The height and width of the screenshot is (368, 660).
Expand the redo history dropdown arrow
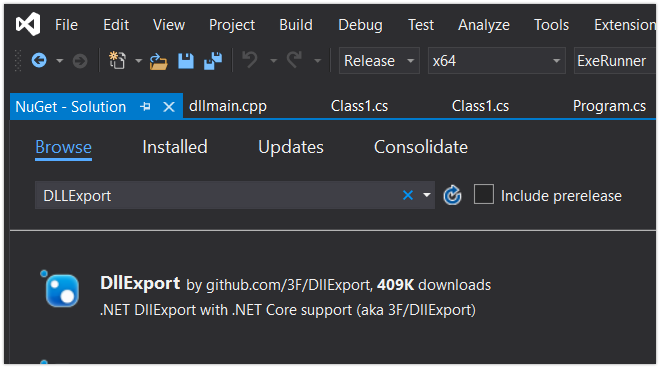(x=318, y=61)
